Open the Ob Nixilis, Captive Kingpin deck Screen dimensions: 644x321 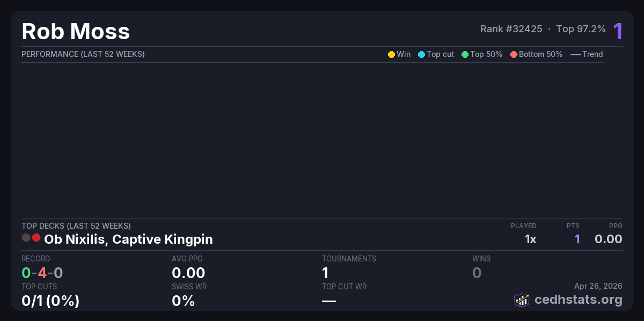[128, 239]
